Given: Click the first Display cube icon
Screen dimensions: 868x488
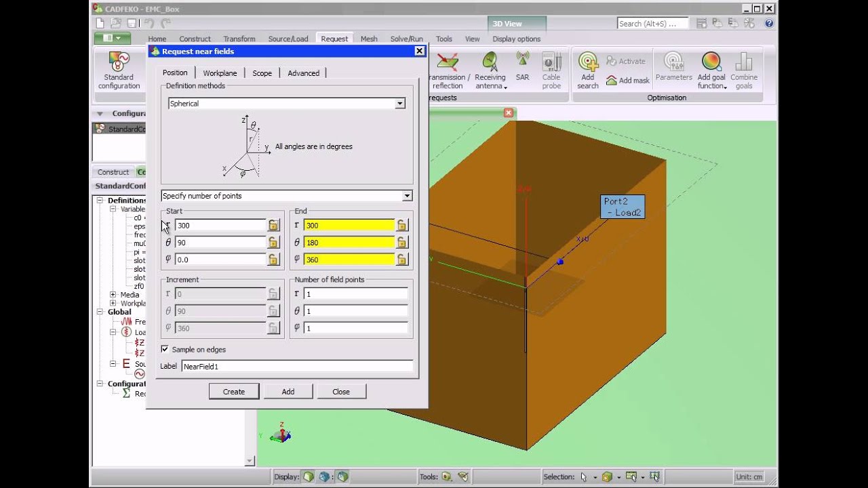Looking at the screenshot, I should click(x=309, y=476).
